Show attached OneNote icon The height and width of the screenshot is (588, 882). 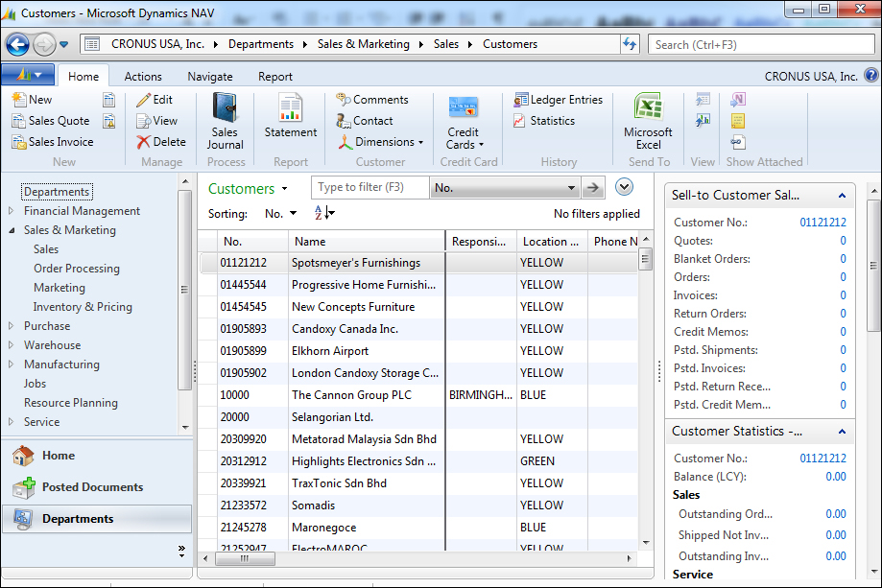(738, 100)
